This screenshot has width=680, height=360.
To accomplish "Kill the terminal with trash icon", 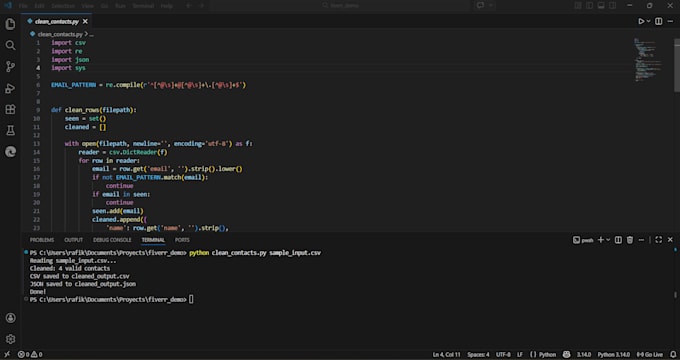I will point(630,240).
